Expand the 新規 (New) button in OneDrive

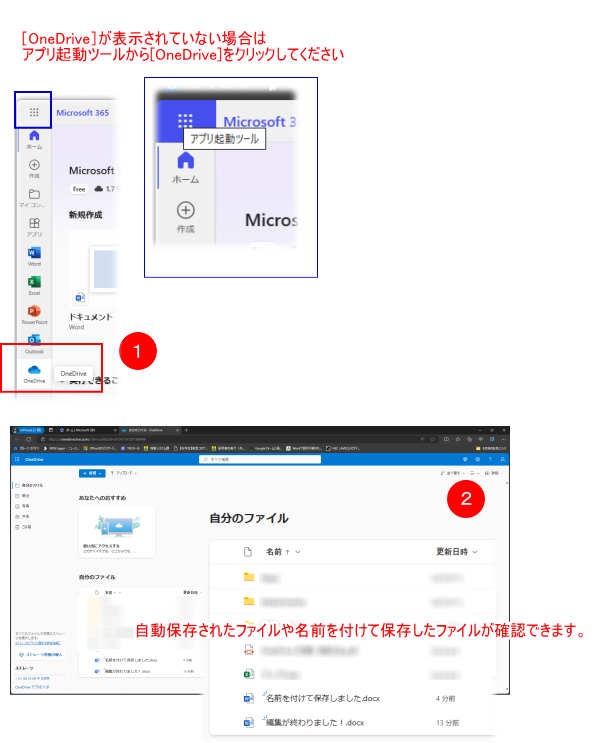(x=92, y=473)
